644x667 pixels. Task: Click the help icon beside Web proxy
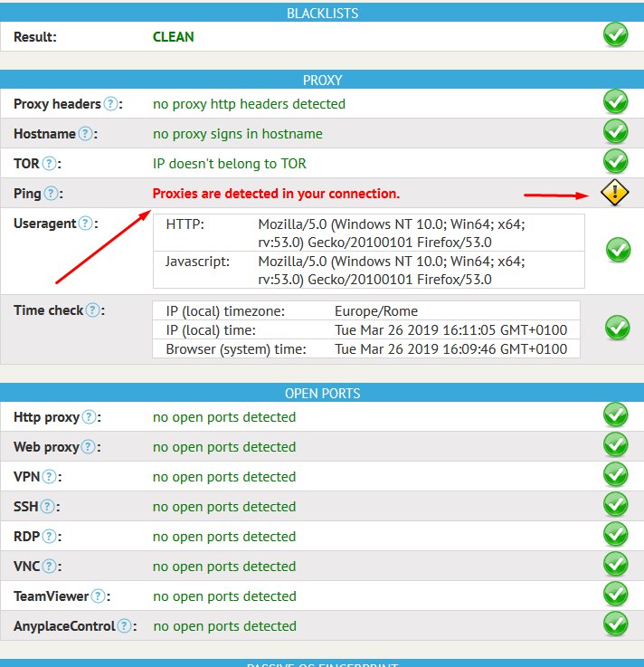89,447
